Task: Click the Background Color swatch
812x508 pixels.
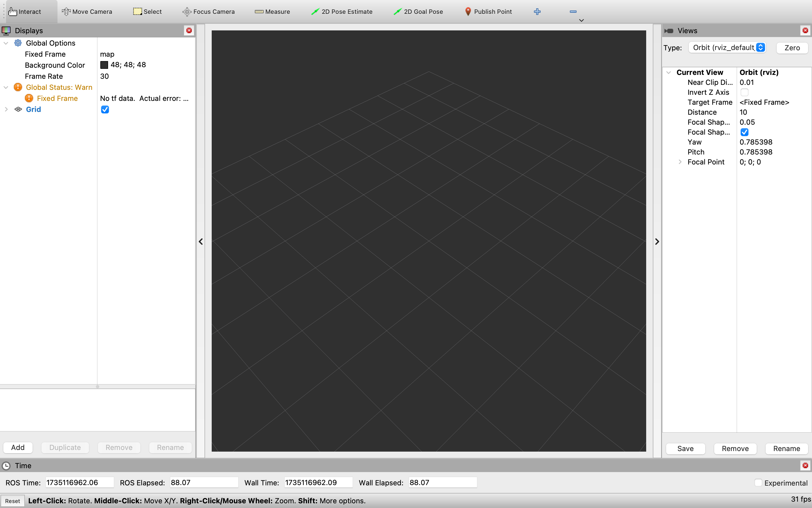Action: (104, 65)
